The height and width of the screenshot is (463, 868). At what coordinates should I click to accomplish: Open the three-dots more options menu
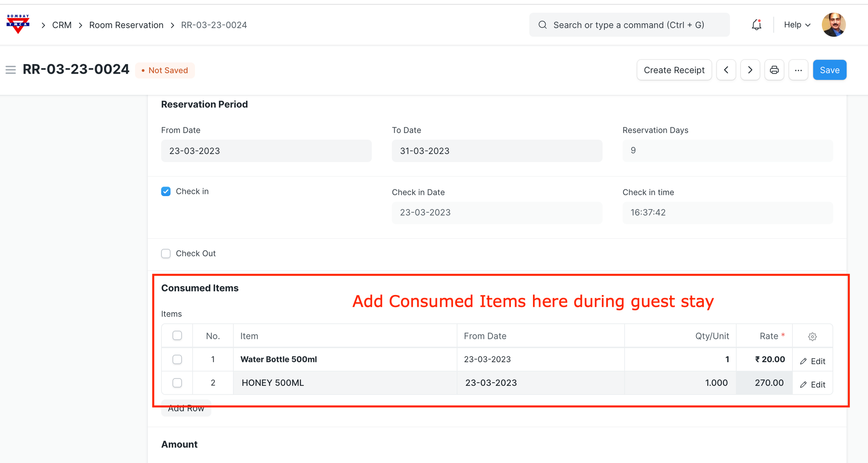click(798, 70)
